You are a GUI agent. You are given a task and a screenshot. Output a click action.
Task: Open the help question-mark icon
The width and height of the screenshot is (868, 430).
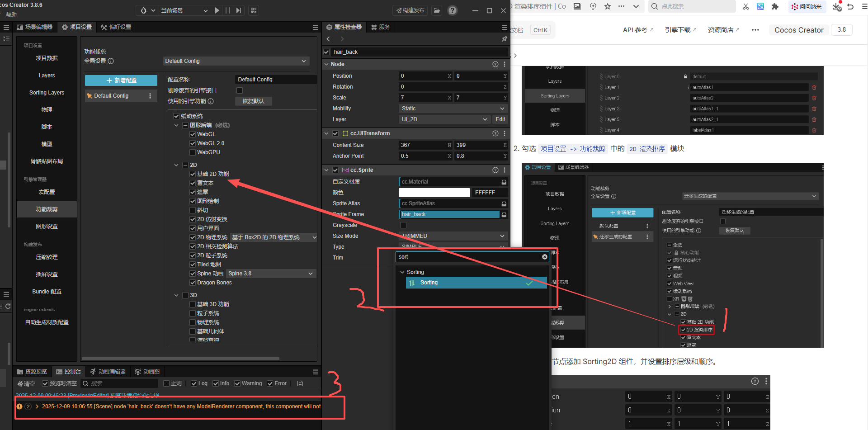point(453,10)
